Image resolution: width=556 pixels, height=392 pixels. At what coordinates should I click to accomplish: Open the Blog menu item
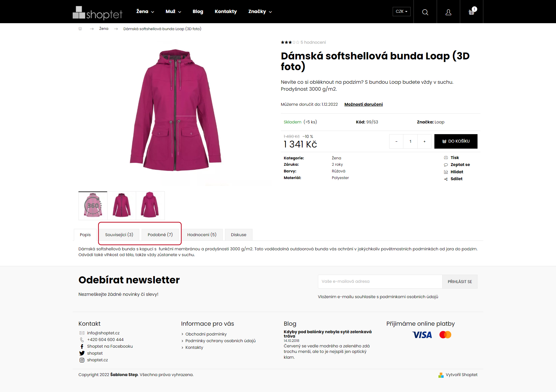198,12
